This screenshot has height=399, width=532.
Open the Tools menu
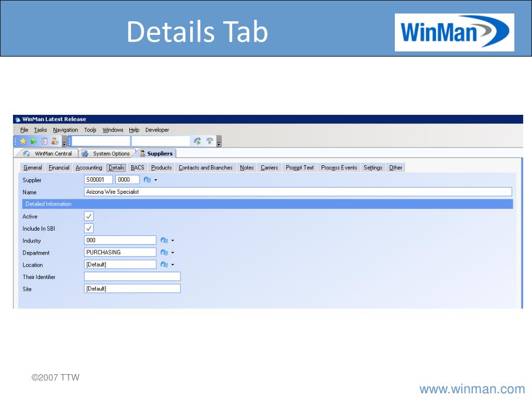(90, 130)
